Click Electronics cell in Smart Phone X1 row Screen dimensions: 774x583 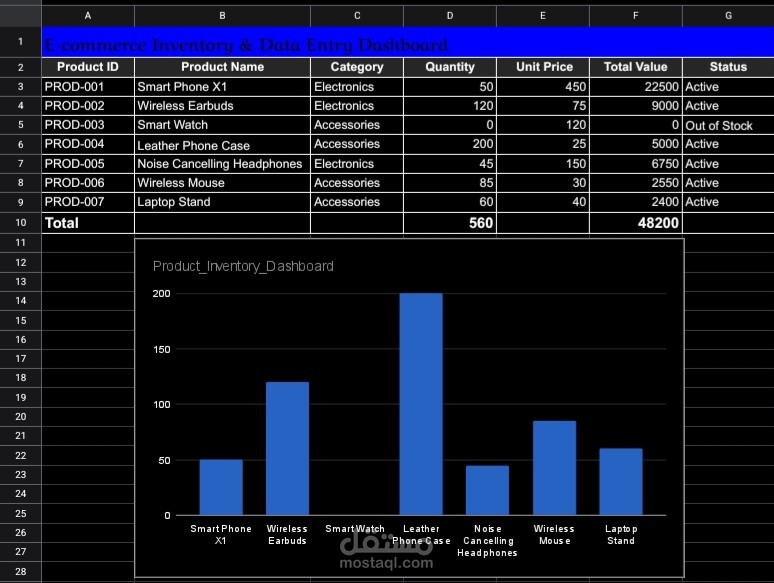pos(357,87)
